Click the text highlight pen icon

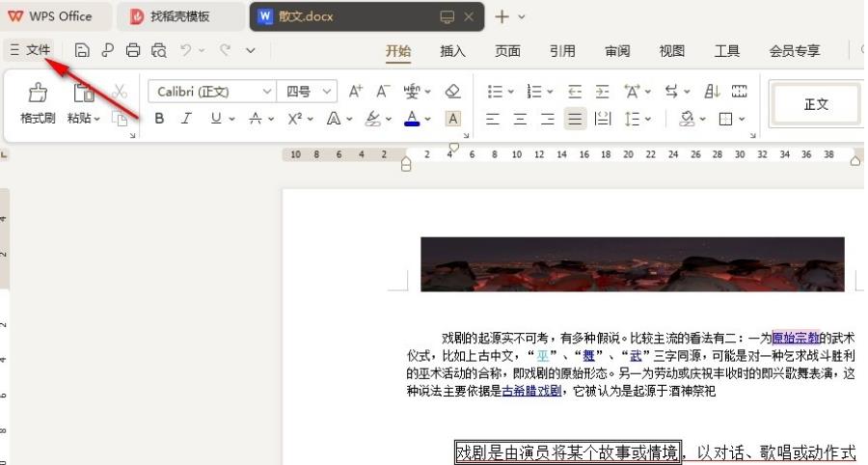pos(373,119)
